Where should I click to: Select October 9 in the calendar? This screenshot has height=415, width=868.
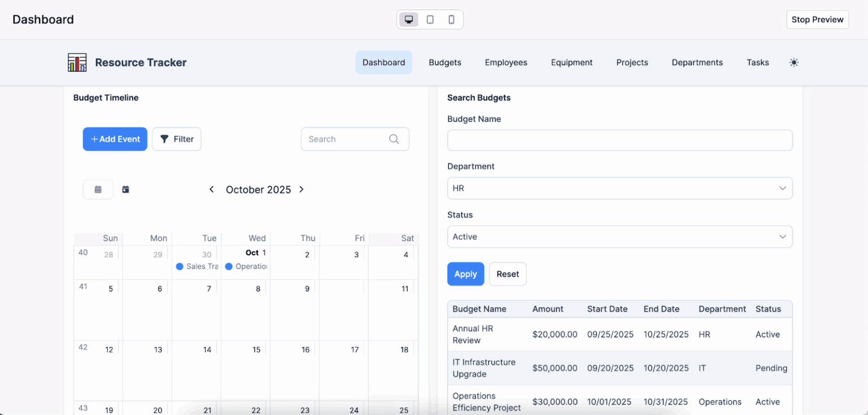(x=307, y=289)
